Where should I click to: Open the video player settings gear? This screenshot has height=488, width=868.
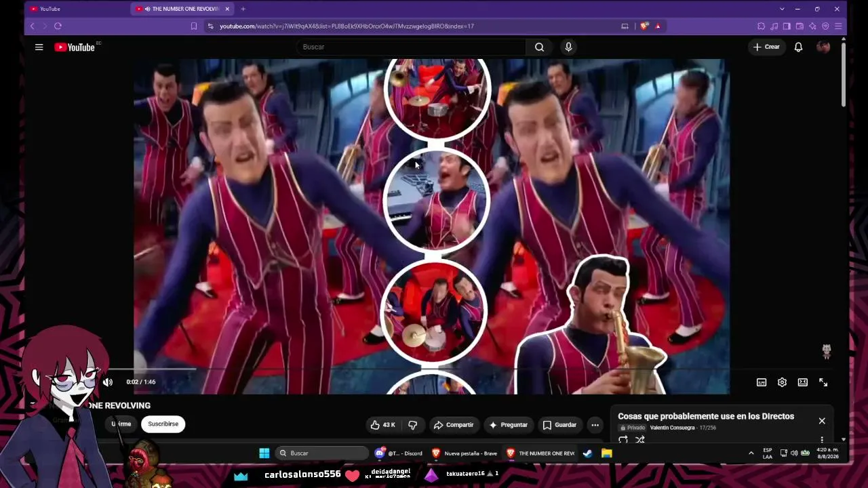coord(782,382)
